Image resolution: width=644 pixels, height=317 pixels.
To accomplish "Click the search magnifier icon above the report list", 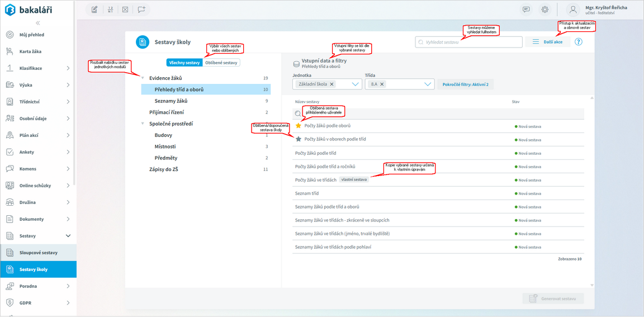I will [x=298, y=113].
